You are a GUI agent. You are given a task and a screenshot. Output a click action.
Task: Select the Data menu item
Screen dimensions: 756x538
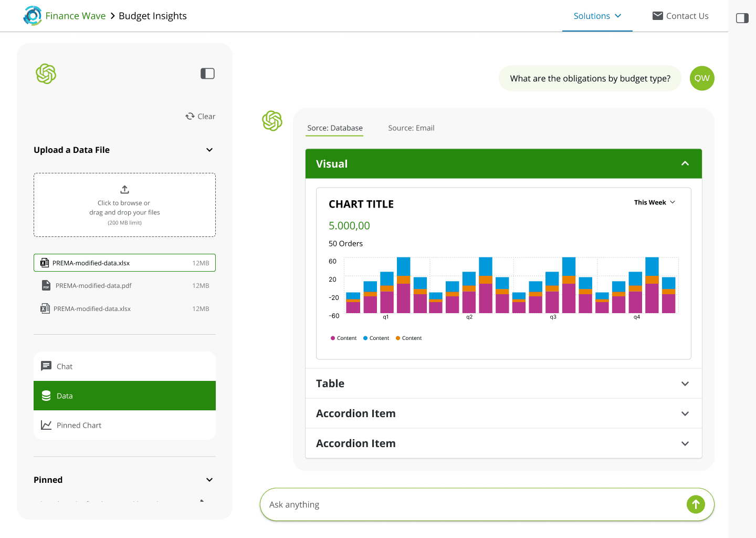coord(124,396)
